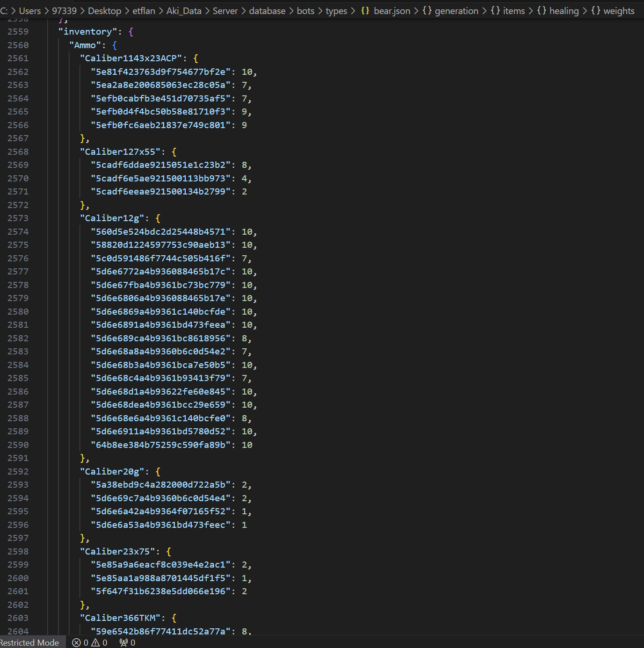Open forwarded ports via antenna icon
Viewport: 644px width, 648px height.
124,643
